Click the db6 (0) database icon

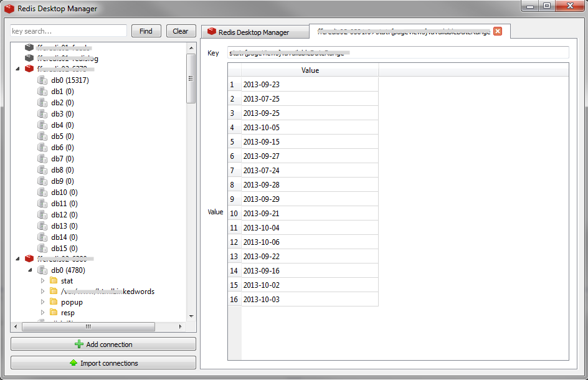pos(42,148)
